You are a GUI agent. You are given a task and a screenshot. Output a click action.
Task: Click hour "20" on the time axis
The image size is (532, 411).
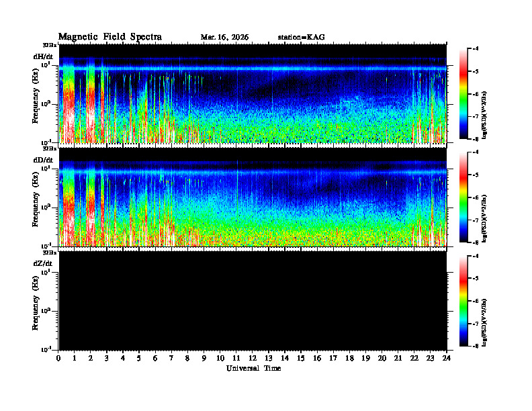[382, 359]
